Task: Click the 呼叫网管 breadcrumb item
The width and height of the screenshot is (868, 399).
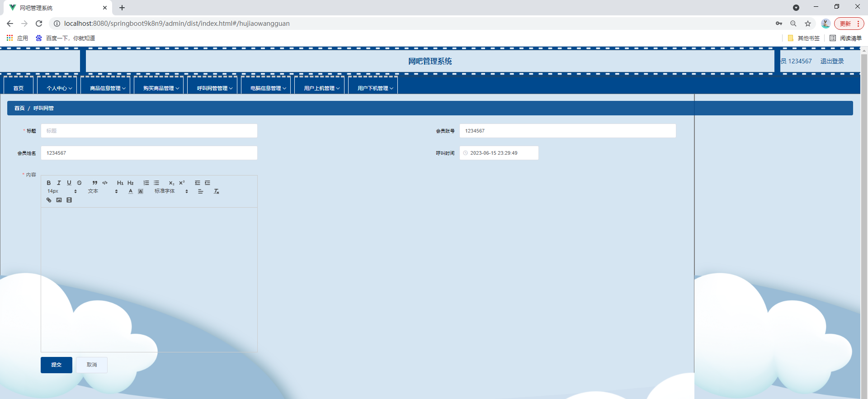Action: tap(43, 108)
